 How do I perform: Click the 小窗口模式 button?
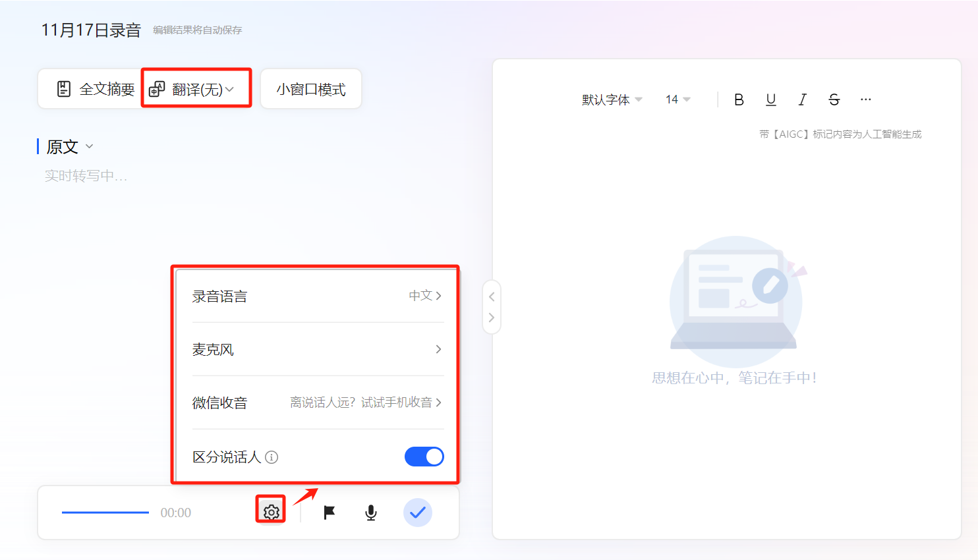tap(311, 89)
